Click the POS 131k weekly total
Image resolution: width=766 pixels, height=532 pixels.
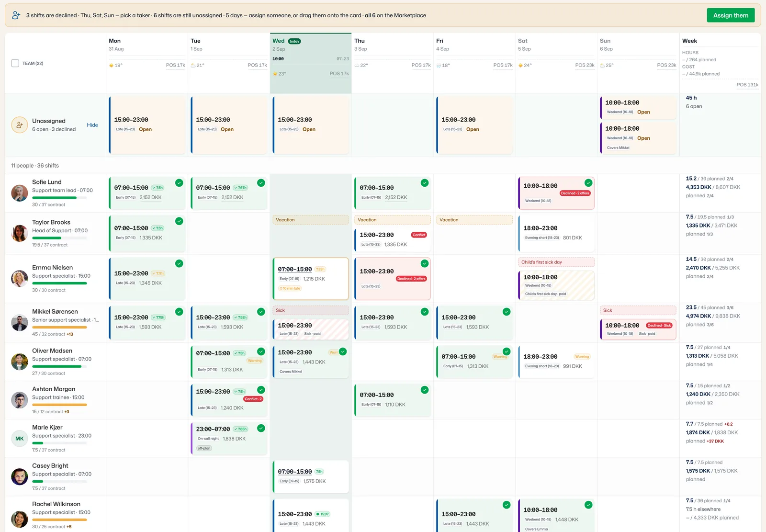(x=747, y=85)
